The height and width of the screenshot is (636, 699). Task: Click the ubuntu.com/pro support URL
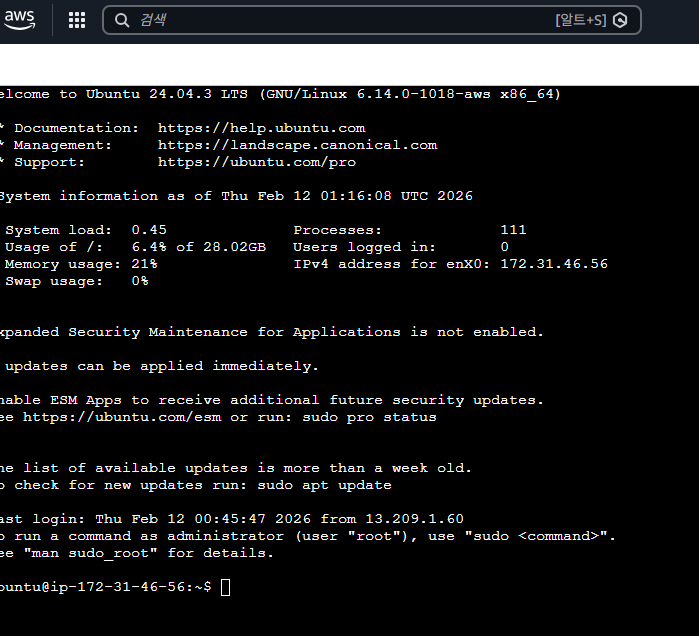pos(257,162)
